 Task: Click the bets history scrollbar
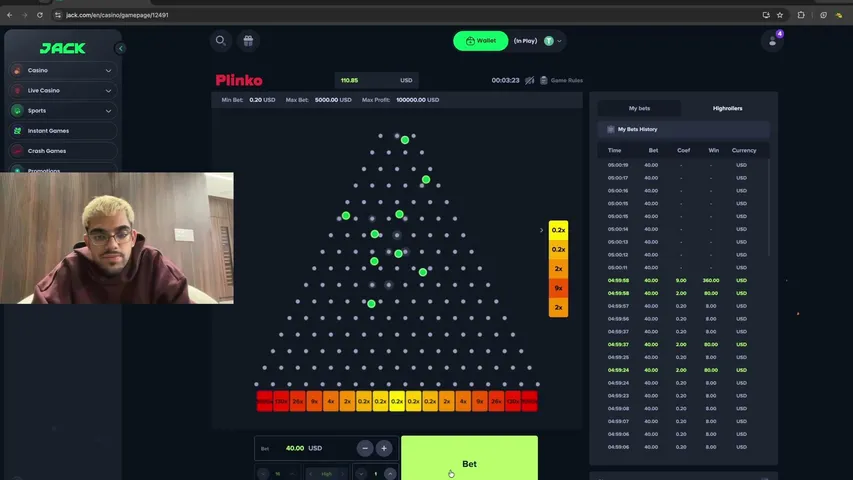coord(769,207)
